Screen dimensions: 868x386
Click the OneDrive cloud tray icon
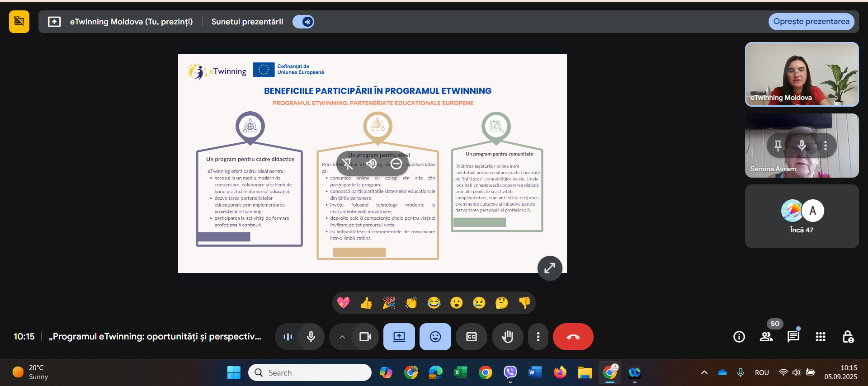pos(722,373)
